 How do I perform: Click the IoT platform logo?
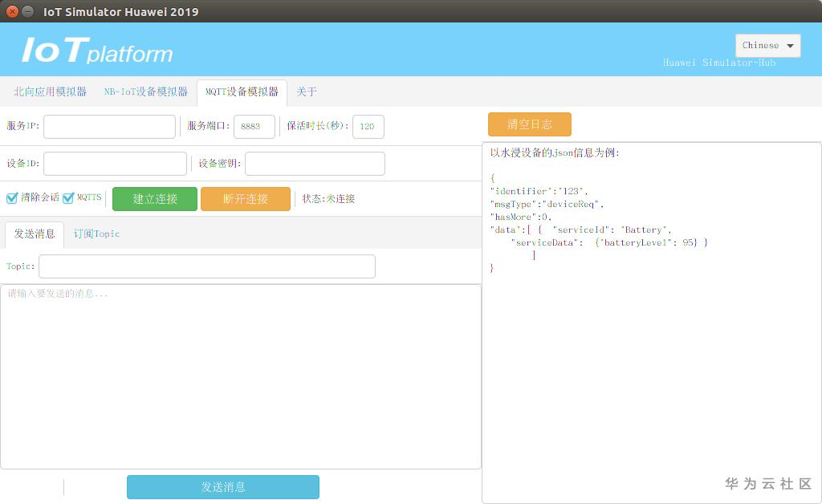tap(97, 51)
